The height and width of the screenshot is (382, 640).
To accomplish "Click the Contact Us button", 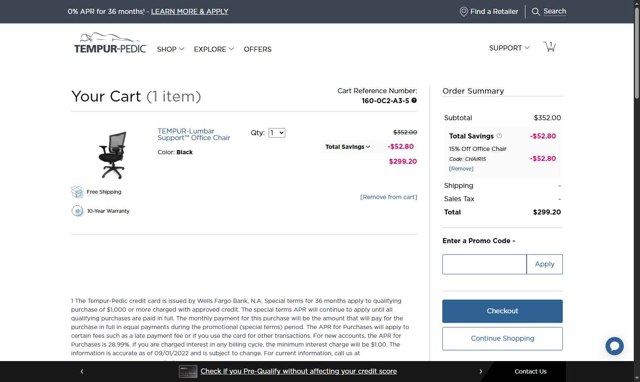I will point(530,371).
